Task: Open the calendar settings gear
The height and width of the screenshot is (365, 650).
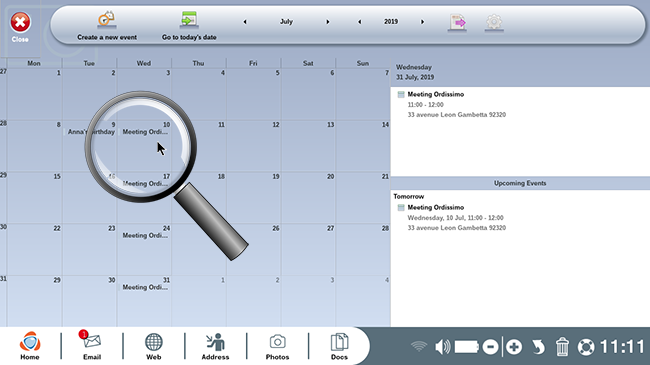Action: (494, 22)
